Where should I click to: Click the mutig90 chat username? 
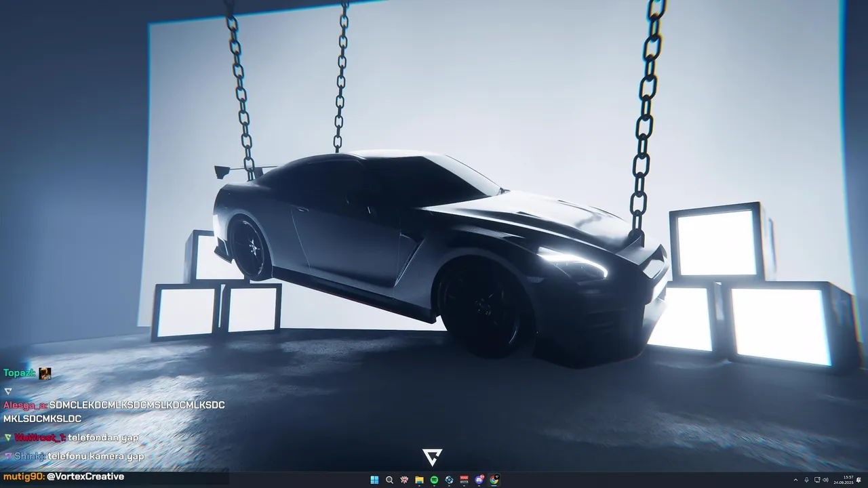tap(22, 476)
